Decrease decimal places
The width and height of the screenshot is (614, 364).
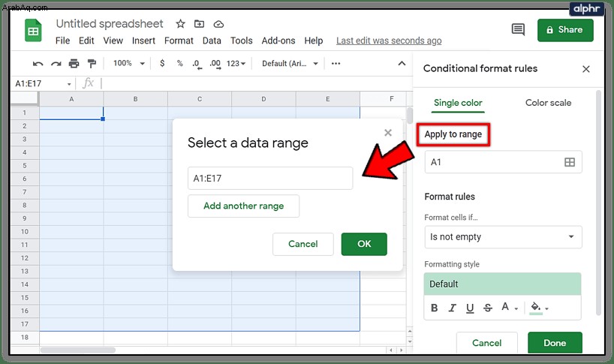pyautogui.click(x=197, y=64)
